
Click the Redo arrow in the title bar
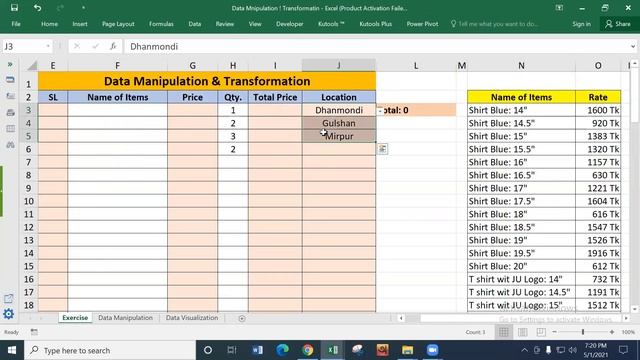click(x=60, y=8)
